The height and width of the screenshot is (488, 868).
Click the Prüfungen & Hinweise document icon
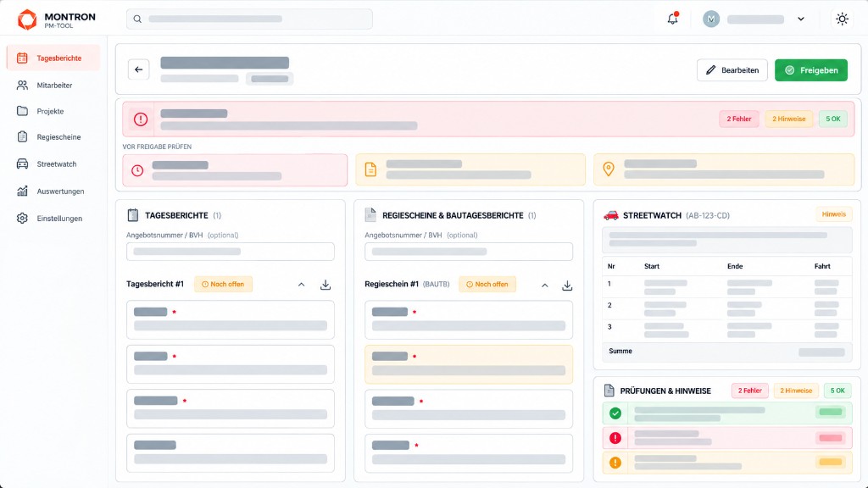click(609, 391)
